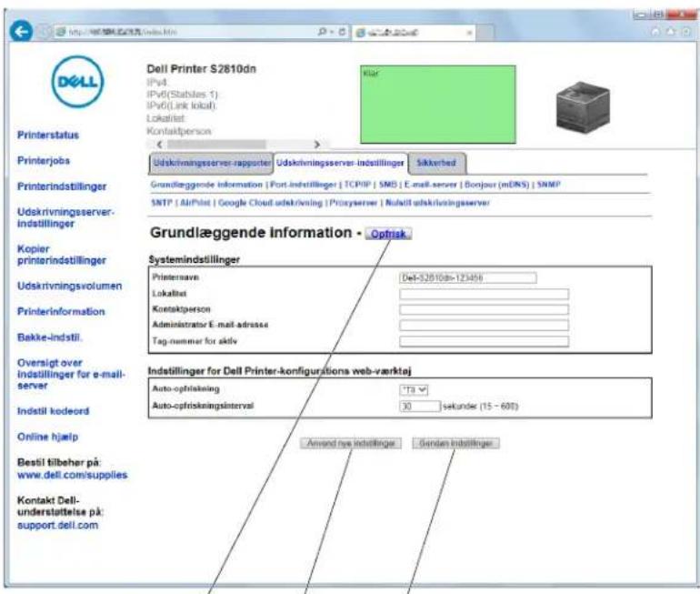Click the Kontaktperson input field
Screen dimensions: 700x594
(x=484, y=309)
